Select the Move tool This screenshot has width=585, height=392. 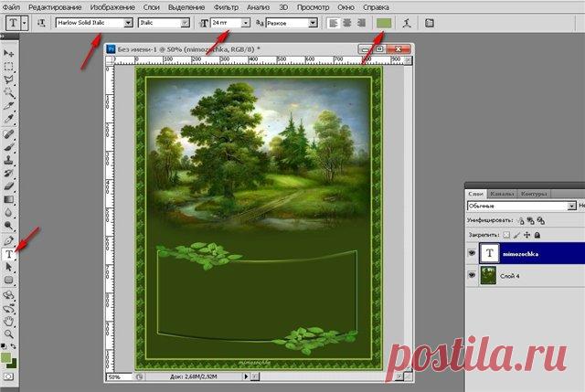[x=8, y=53]
